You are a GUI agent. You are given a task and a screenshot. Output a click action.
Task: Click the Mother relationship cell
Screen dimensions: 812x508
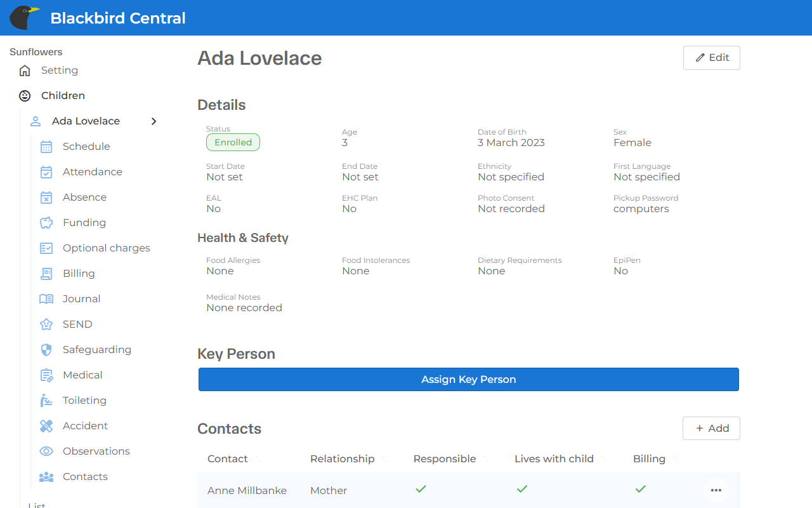click(x=329, y=491)
